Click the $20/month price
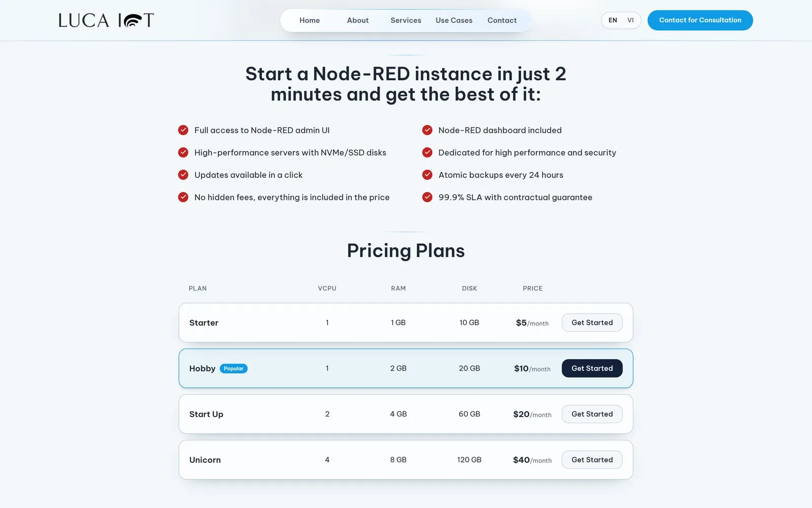Image resolution: width=812 pixels, height=508 pixels. click(x=532, y=415)
